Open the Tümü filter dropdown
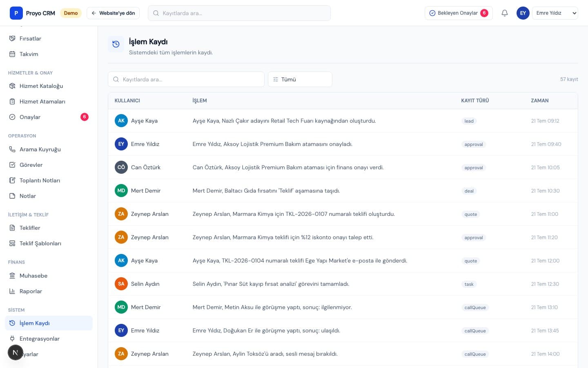This screenshot has height=368, width=588. click(300, 79)
